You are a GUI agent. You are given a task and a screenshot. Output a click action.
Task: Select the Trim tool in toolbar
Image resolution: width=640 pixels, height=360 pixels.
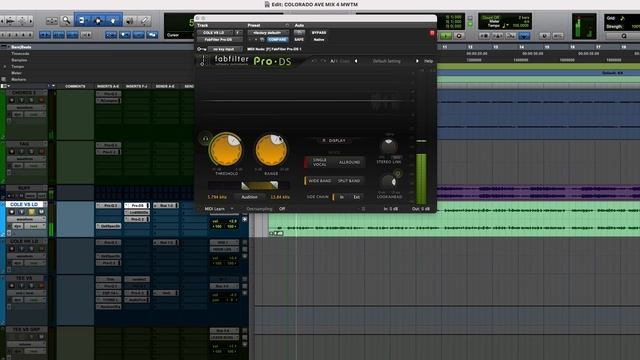click(x=82, y=20)
